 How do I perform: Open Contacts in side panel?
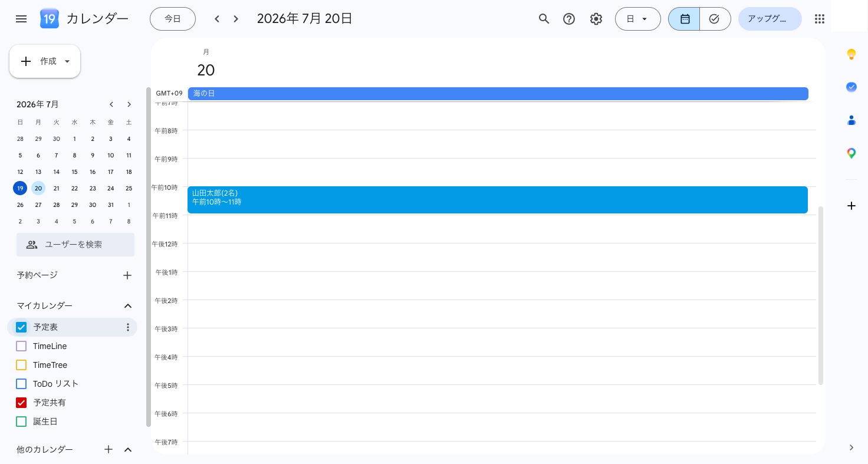851,120
